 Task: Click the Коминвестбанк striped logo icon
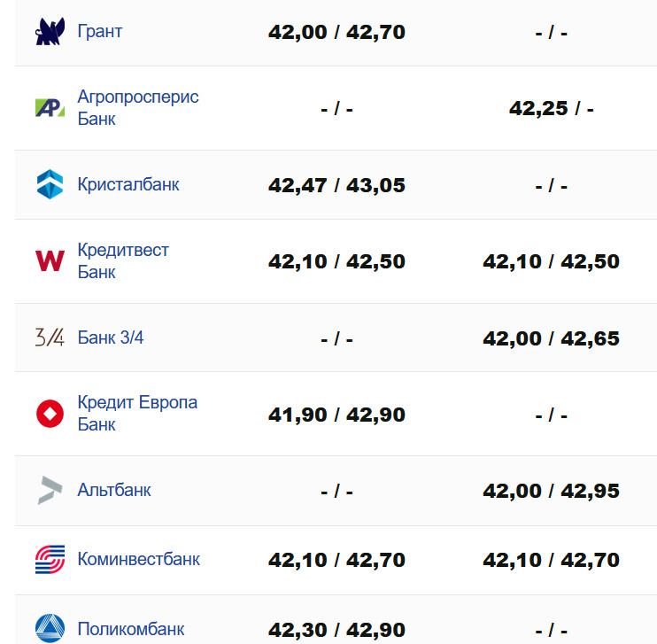tap(50, 560)
